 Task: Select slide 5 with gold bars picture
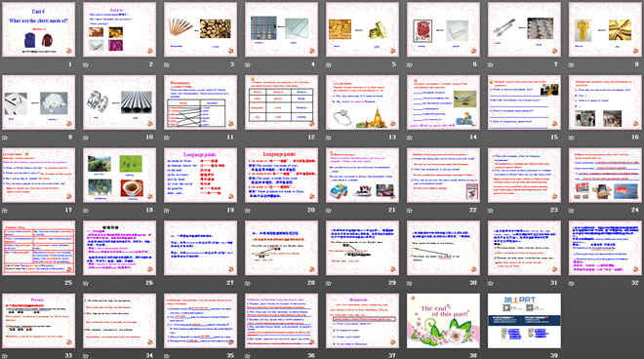(x=362, y=29)
